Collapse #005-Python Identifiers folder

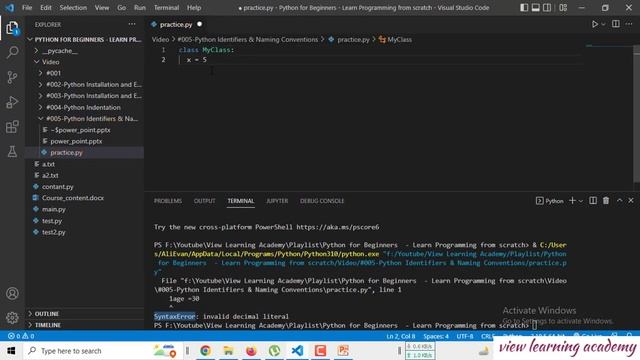click(84, 119)
